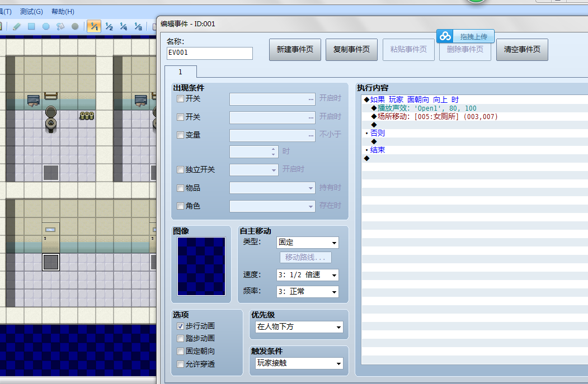The height and width of the screenshot is (384, 588).
Task: Open the 频率 dropdown
Action: point(308,291)
